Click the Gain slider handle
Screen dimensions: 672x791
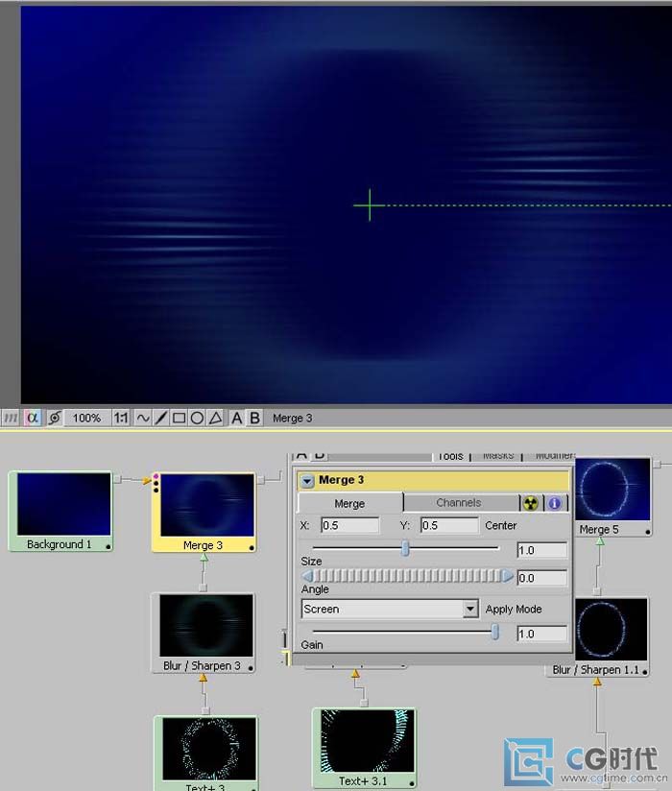click(495, 632)
